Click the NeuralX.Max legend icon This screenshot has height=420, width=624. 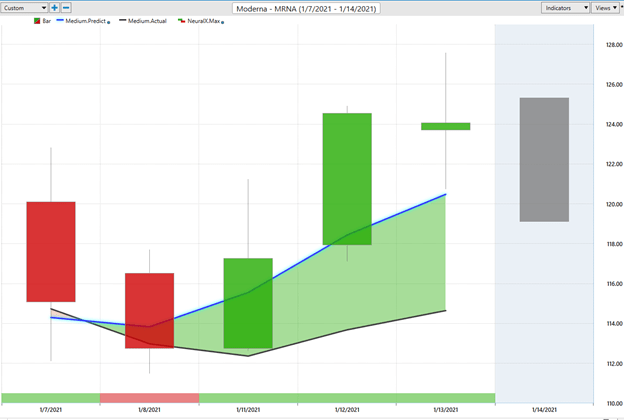click(x=181, y=21)
